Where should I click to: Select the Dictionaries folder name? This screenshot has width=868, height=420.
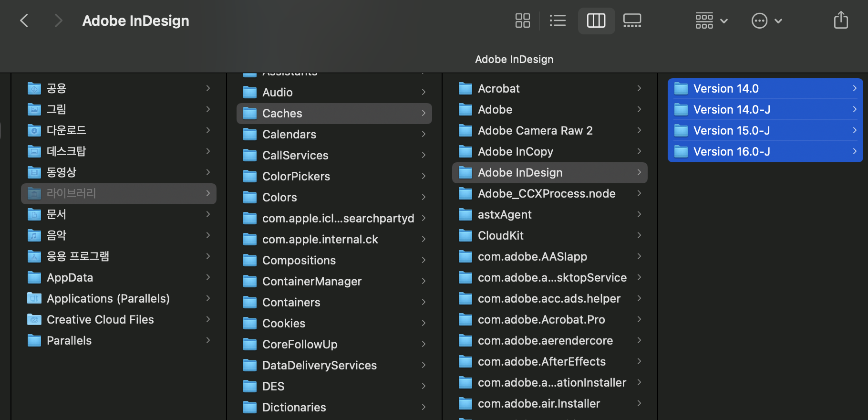pos(294,407)
